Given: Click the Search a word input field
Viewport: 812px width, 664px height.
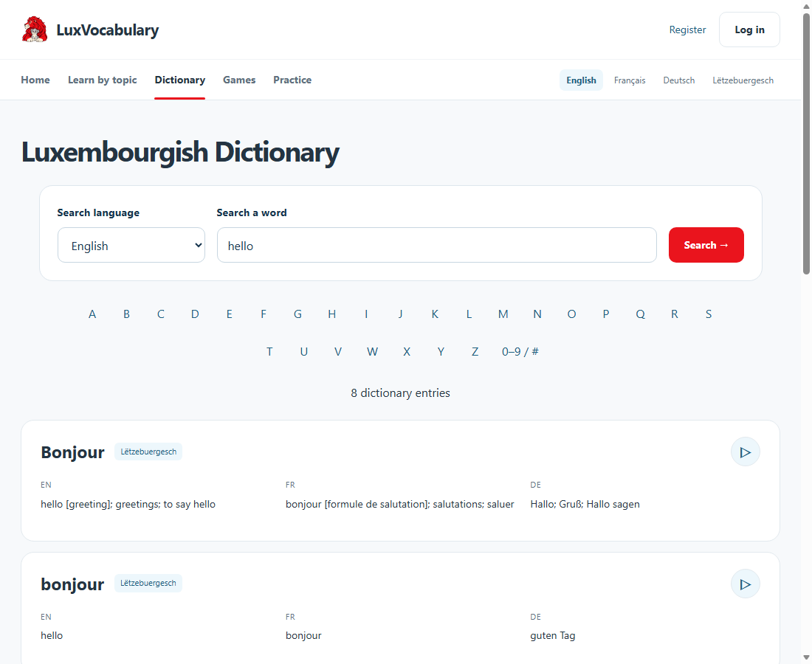Looking at the screenshot, I should 436,246.
